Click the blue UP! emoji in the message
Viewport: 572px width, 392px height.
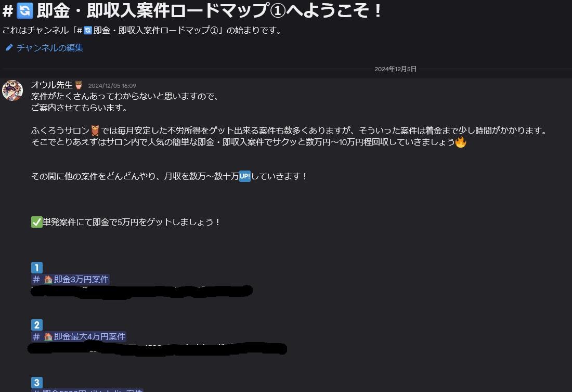(245, 176)
